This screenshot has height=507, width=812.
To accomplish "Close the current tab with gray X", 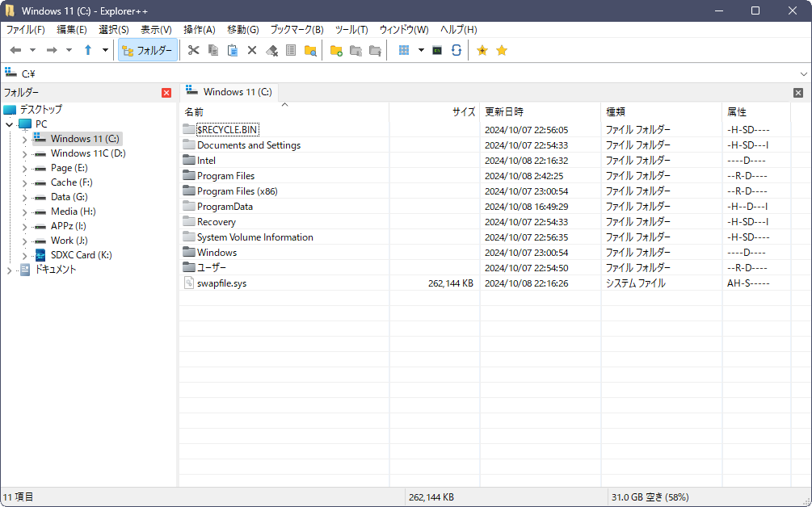I will click(x=798, y=93).
